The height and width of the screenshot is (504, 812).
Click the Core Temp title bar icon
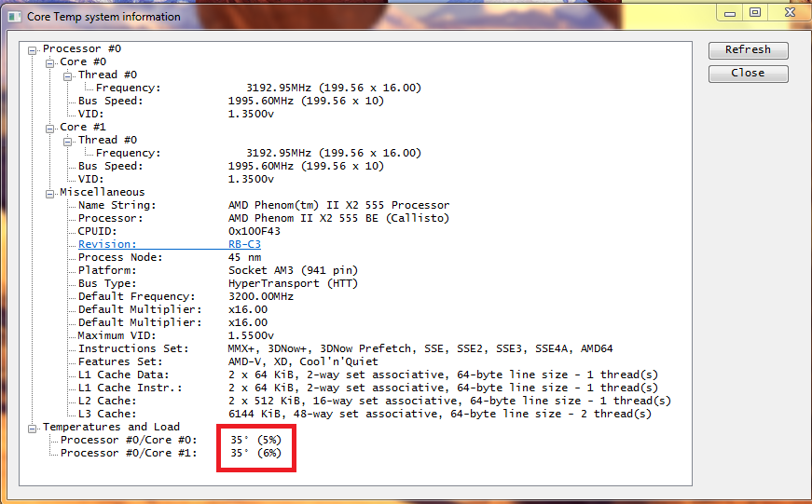pos(15,17)
